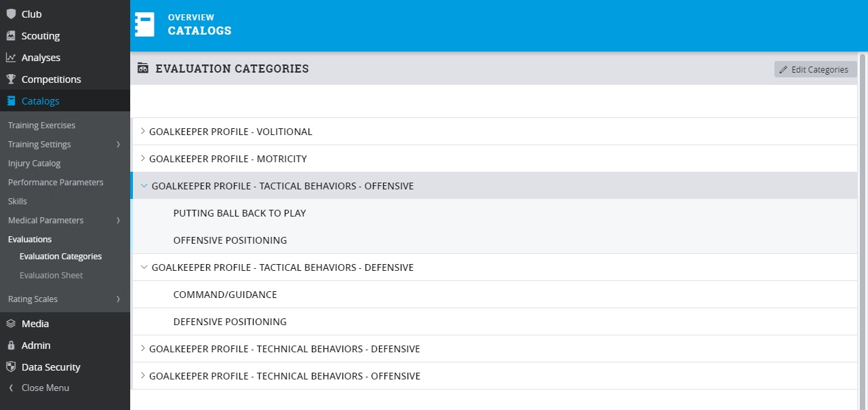Open the Injury Catalog page

coord(34,164)
